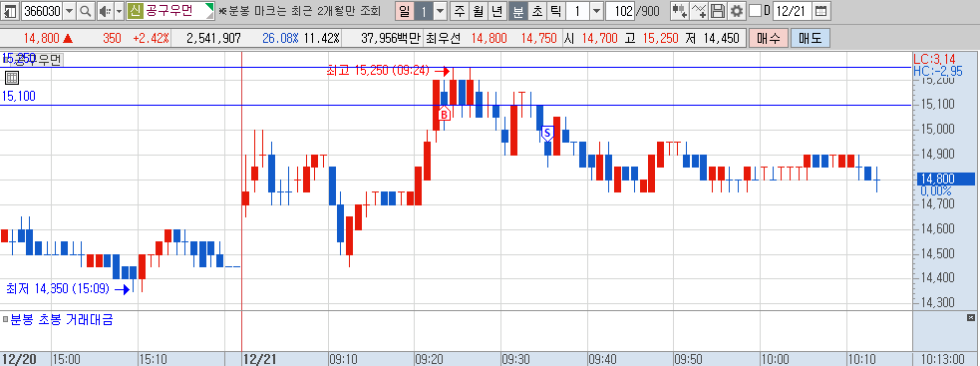The image size is (980, 366).
Task: Click the S sell marker on chart
Action: [547, 133]
